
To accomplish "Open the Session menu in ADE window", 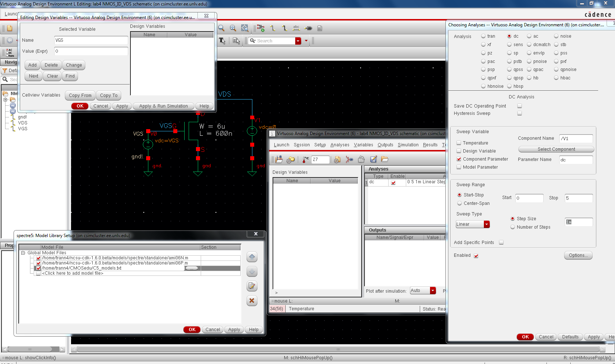I will click(301, 145).
